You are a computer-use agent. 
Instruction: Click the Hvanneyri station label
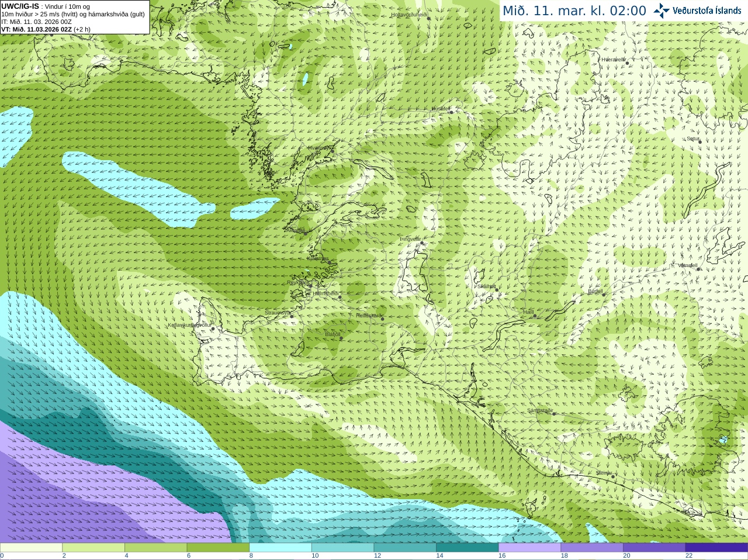[320, 148]
